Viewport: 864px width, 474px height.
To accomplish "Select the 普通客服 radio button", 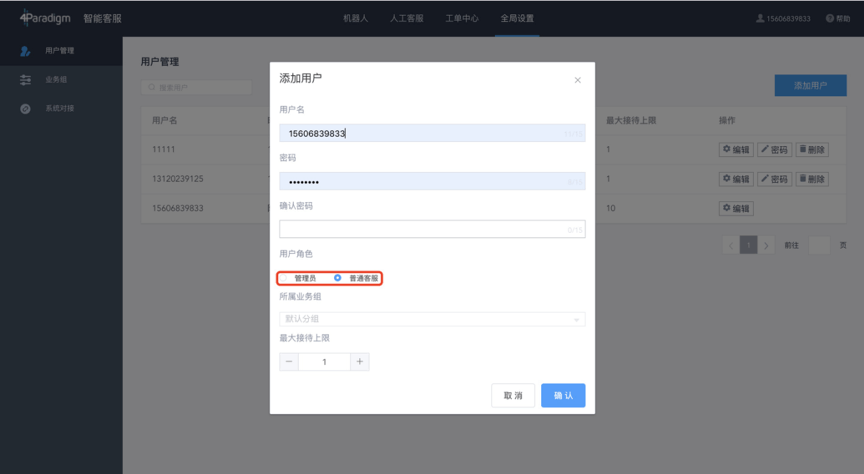I will [338, 278].
